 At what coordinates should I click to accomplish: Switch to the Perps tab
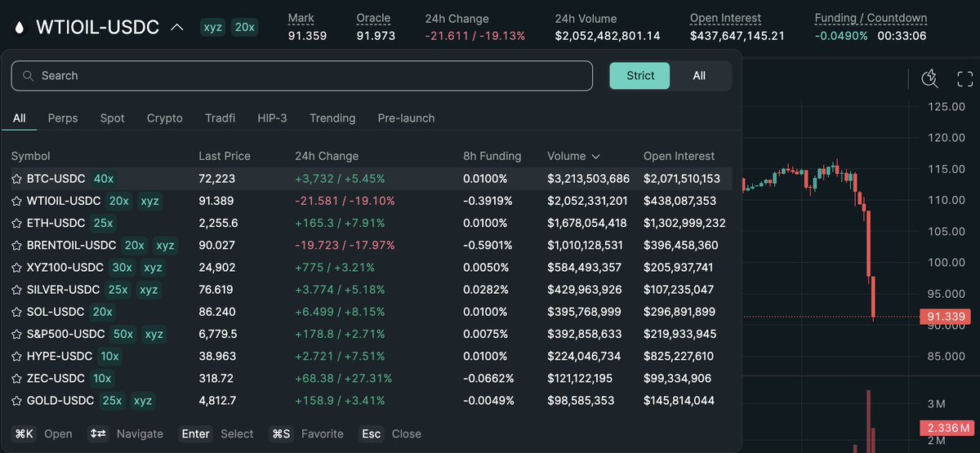point(63,118)
